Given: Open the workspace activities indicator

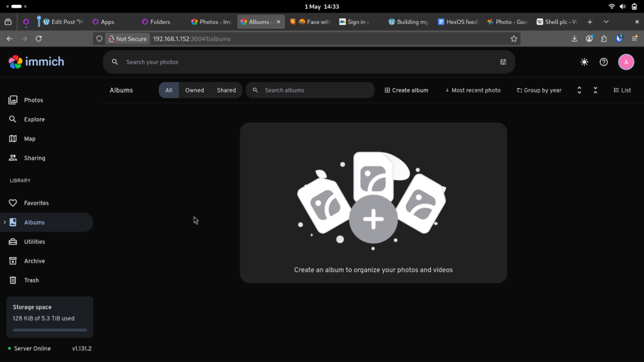Looking at the screenshot, I should 16,6.
